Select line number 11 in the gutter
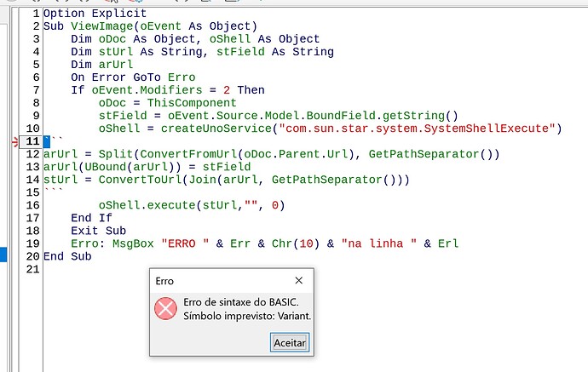Image resolution: width=588 pixels, height=372 pixels. click(x=32, y=141)
